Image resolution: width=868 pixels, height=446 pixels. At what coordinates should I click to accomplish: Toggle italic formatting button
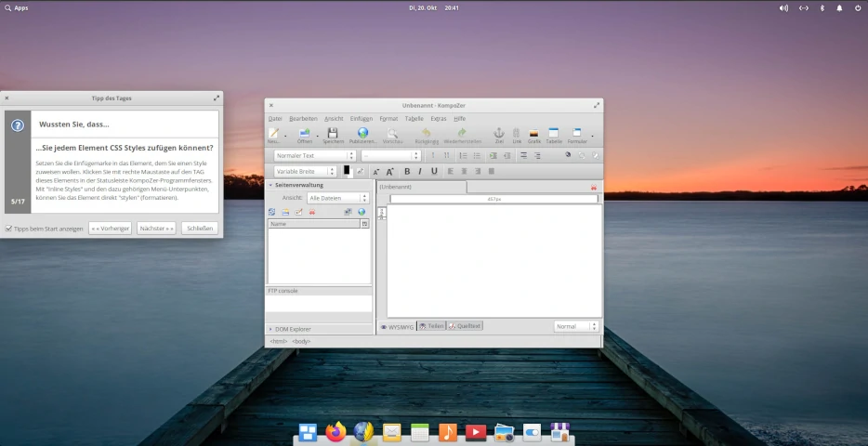coord(420,172)
